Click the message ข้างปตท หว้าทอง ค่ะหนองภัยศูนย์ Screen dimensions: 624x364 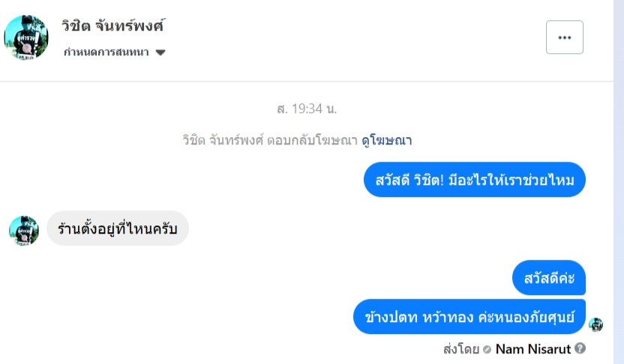coord(469,317)
